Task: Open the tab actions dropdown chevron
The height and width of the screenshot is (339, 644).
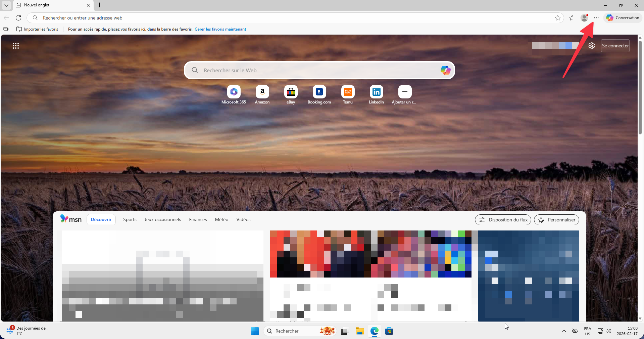Action: pos(6,5)
